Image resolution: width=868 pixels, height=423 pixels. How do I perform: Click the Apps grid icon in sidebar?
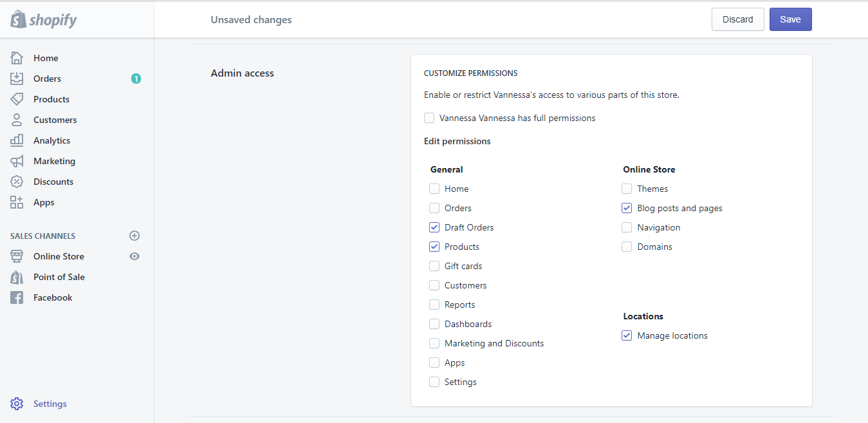tap(17, 202)
